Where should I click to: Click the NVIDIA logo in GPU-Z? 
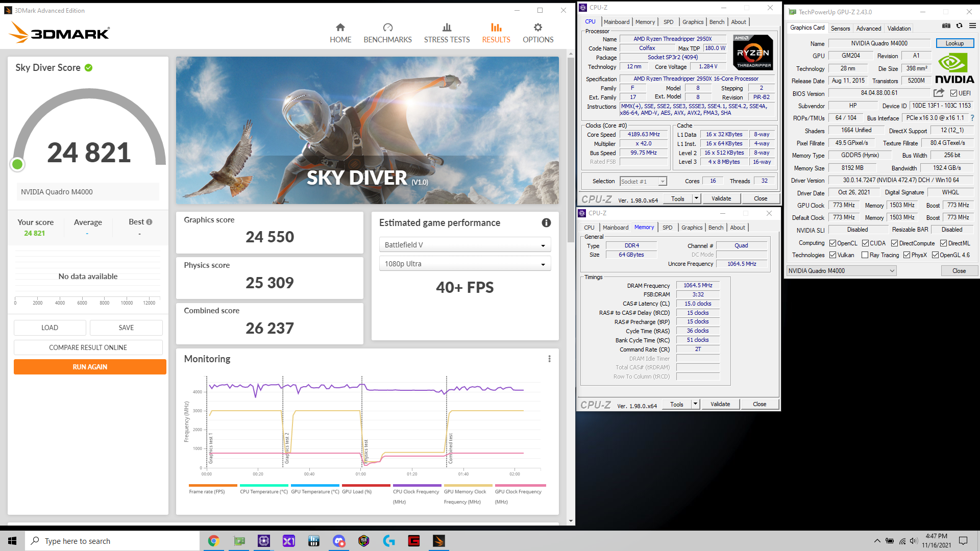point(954,68)
